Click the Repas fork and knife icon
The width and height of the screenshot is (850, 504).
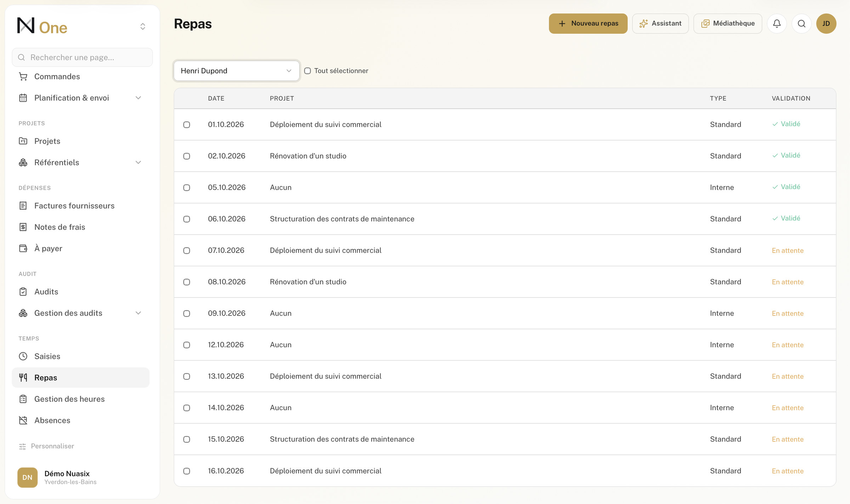coord(23,378)
